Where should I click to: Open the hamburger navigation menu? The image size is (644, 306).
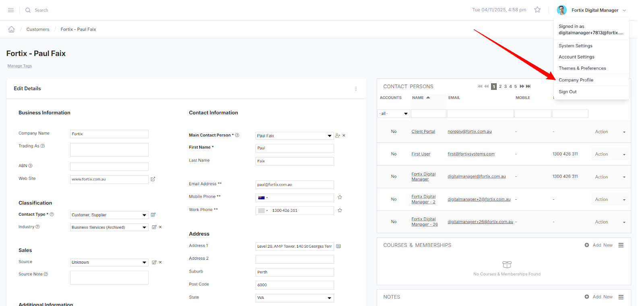(11, 10)
